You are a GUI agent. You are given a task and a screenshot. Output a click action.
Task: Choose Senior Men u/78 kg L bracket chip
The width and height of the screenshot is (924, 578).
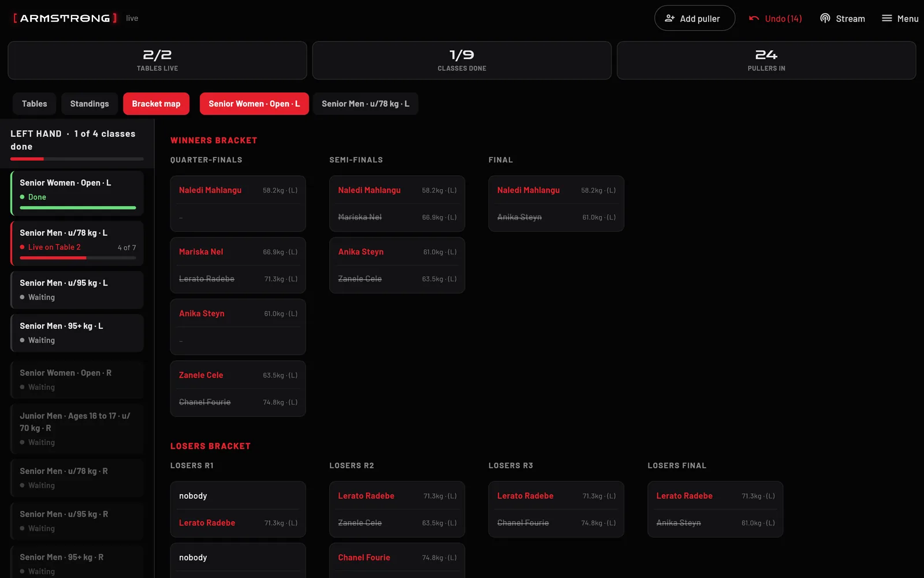tap(366, 104)
